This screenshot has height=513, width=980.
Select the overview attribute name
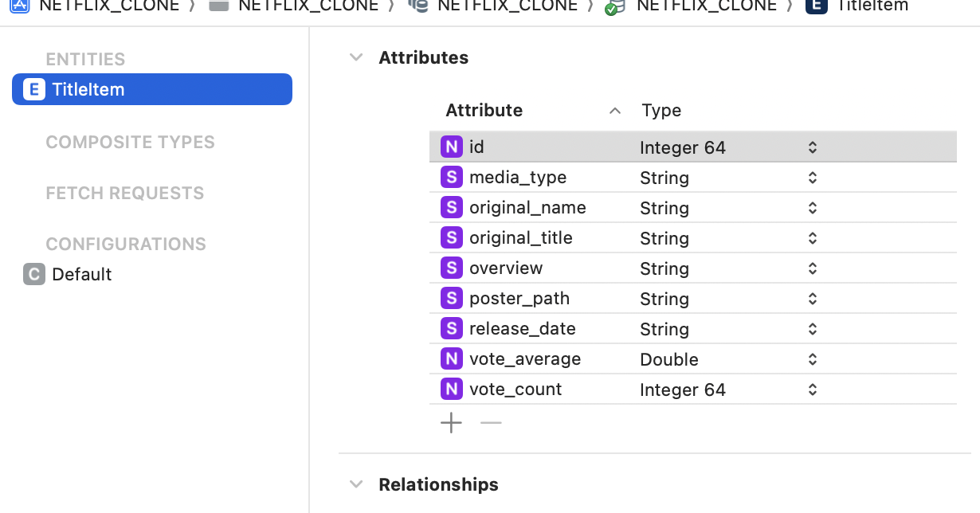(506, 268)
